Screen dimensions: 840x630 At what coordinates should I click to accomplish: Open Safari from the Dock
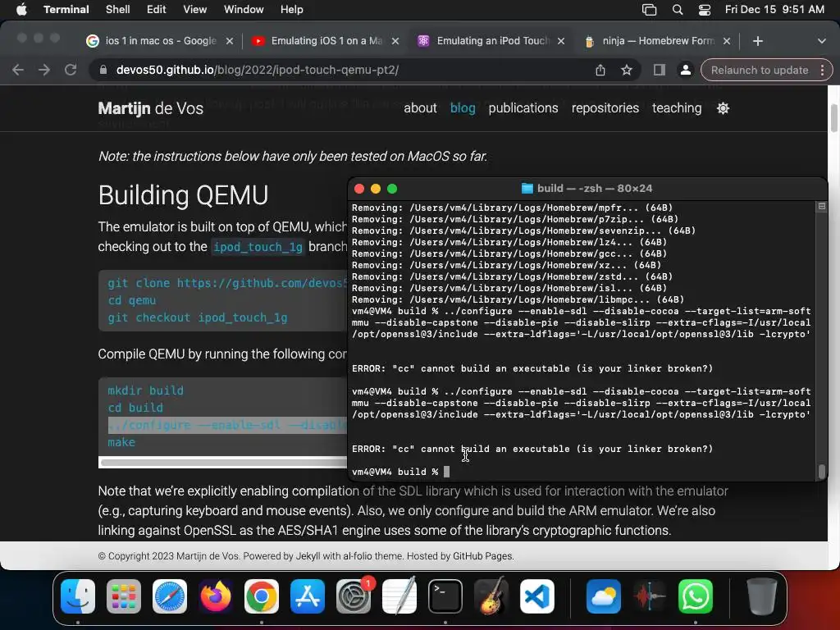(170, 596)
